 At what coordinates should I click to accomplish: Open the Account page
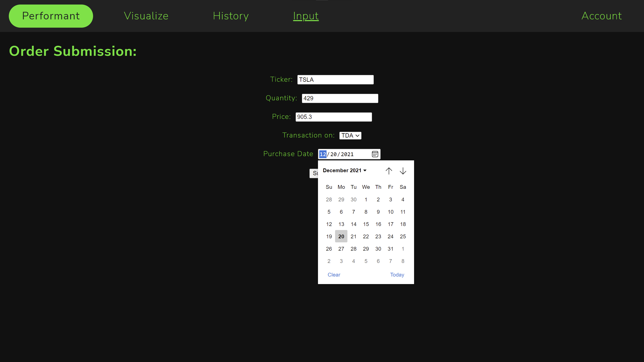click(x=601, y=16)
